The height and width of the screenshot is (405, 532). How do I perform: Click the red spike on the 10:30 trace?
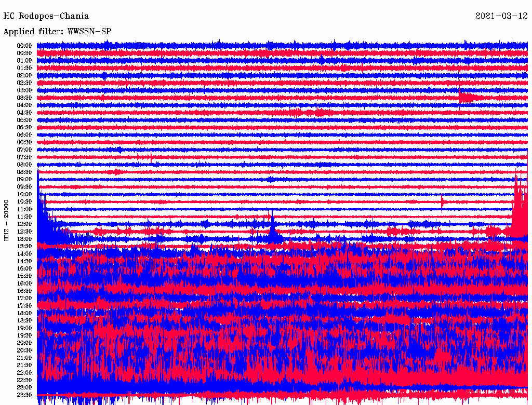click(x=442, y=202)
